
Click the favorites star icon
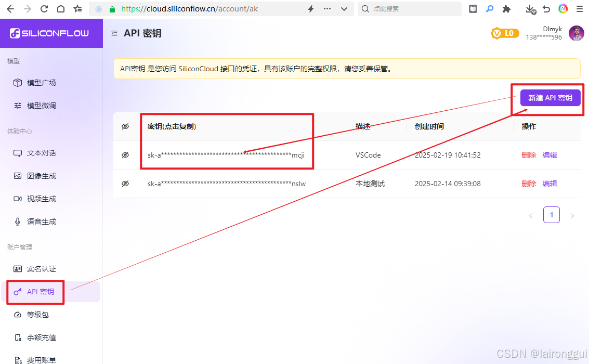coord(78,9)
